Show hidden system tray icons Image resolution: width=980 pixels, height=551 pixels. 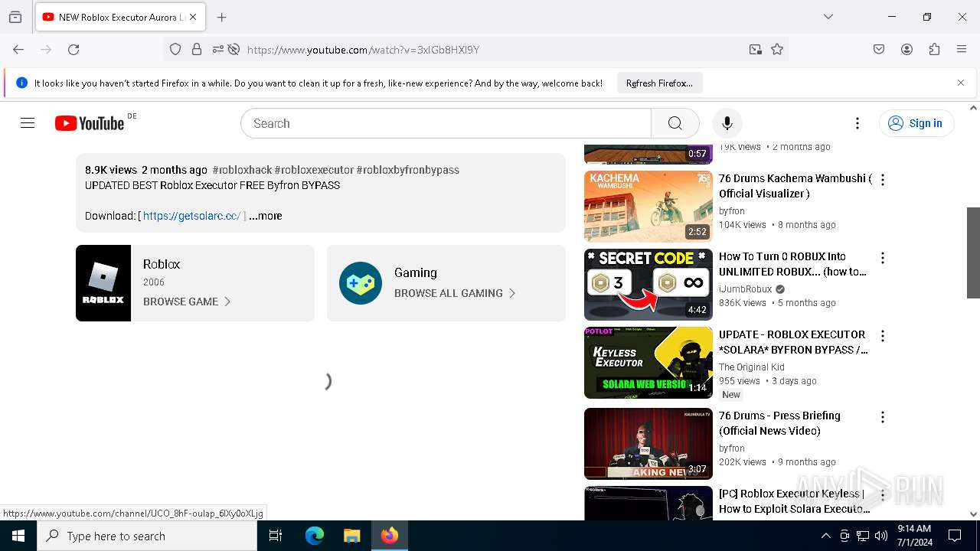[x=825, y=536]
